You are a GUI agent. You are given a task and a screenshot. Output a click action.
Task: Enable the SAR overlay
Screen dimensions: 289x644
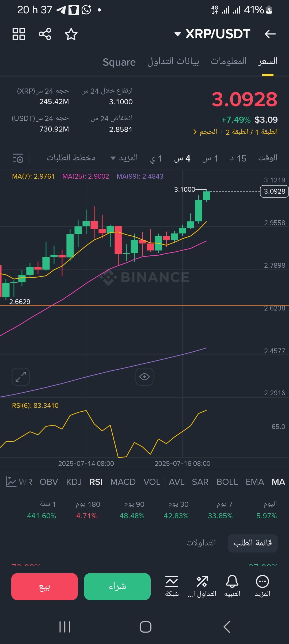tap(200, 482)
